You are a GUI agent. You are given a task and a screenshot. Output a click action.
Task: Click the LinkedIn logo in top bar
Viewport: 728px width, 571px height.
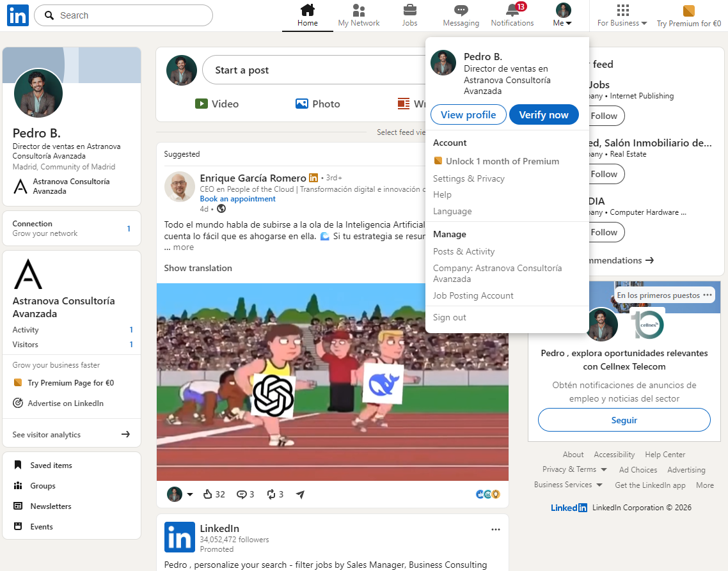tap(18, 15)
